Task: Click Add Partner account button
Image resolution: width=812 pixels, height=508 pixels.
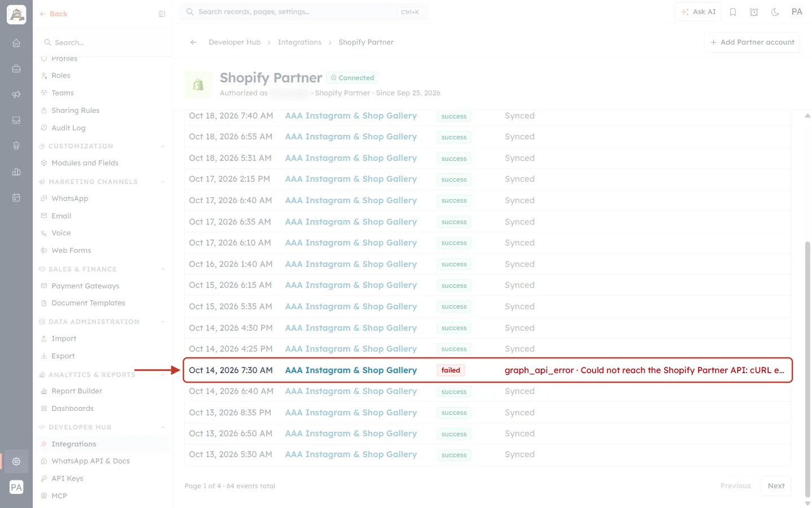Action: (752, 42)
